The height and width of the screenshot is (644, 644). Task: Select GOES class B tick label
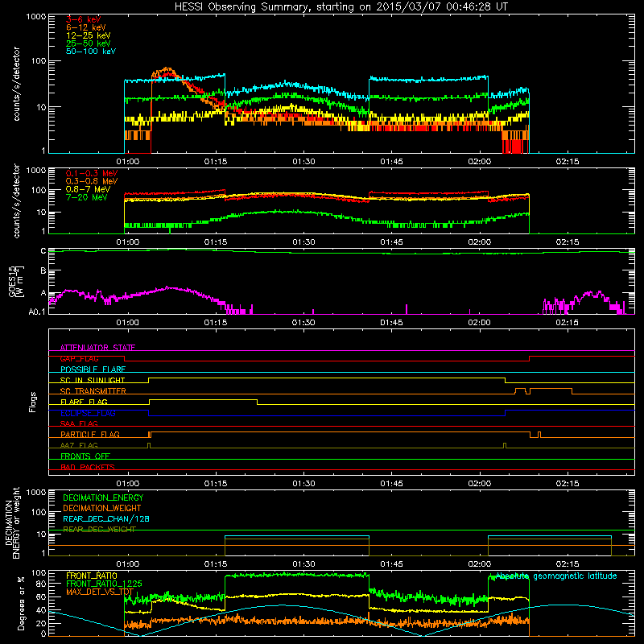[x=43, y=271]
